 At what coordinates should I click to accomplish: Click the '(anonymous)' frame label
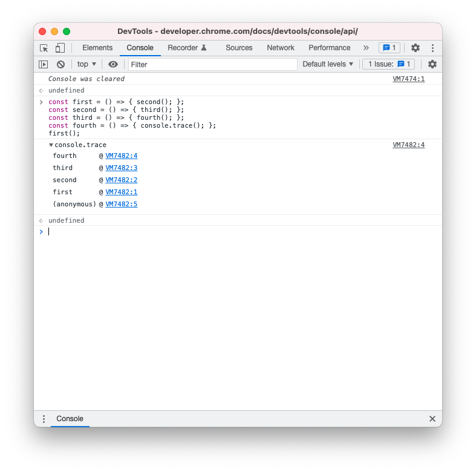[x=74, y=205]
